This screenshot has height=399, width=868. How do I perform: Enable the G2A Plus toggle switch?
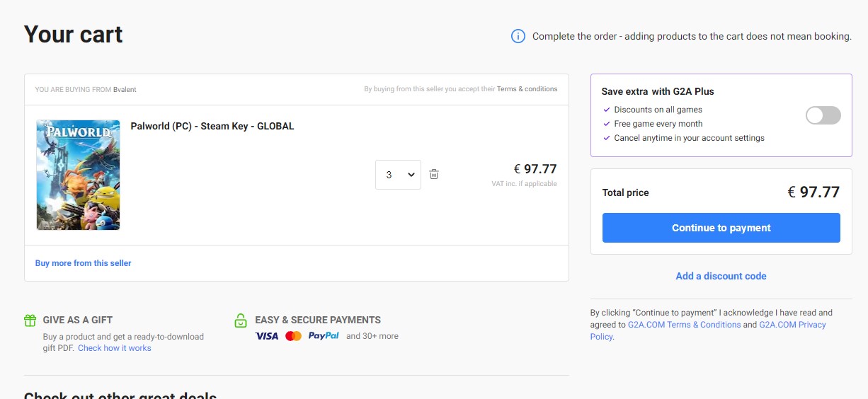823,115
